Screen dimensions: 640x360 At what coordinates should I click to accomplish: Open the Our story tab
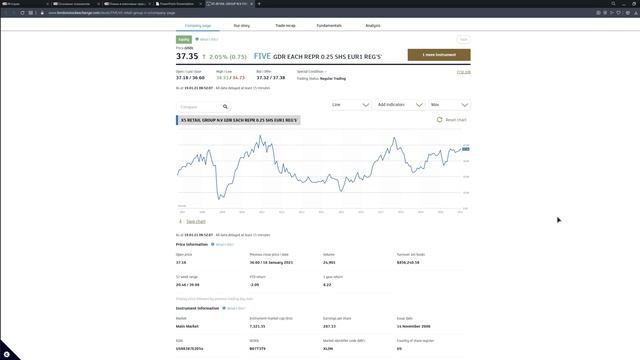point(242,25)
